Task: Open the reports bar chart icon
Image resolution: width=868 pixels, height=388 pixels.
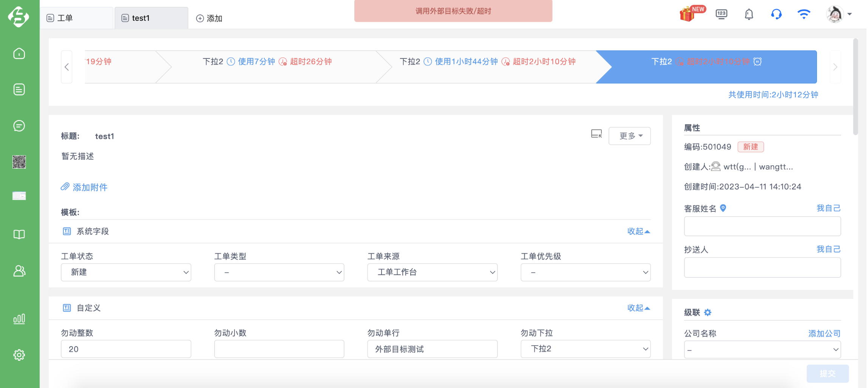Action: (19, 319)
